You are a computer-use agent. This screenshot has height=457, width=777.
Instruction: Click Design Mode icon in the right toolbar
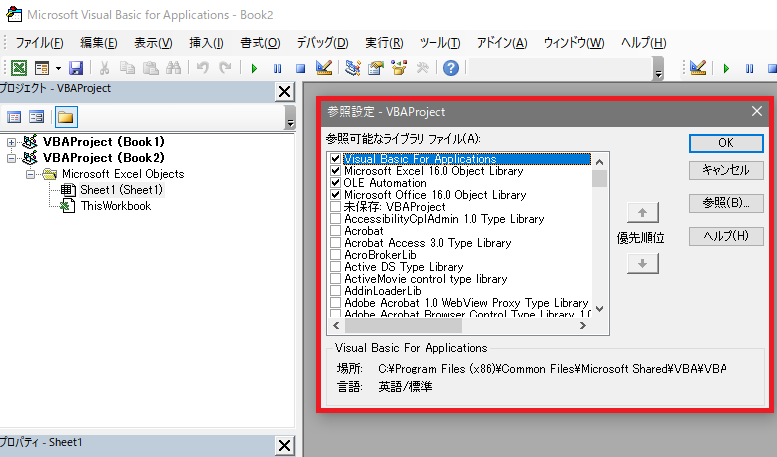pos(698,68)
